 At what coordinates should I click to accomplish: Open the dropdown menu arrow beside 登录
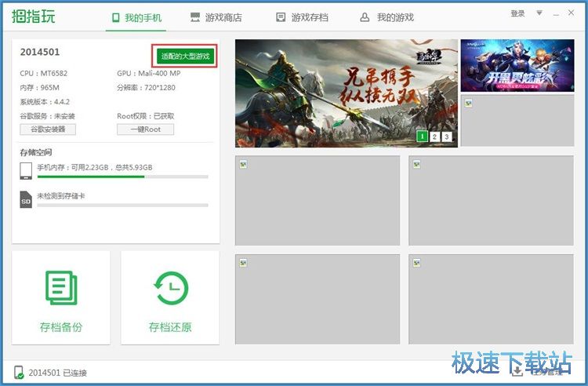[x=539, y=13]
